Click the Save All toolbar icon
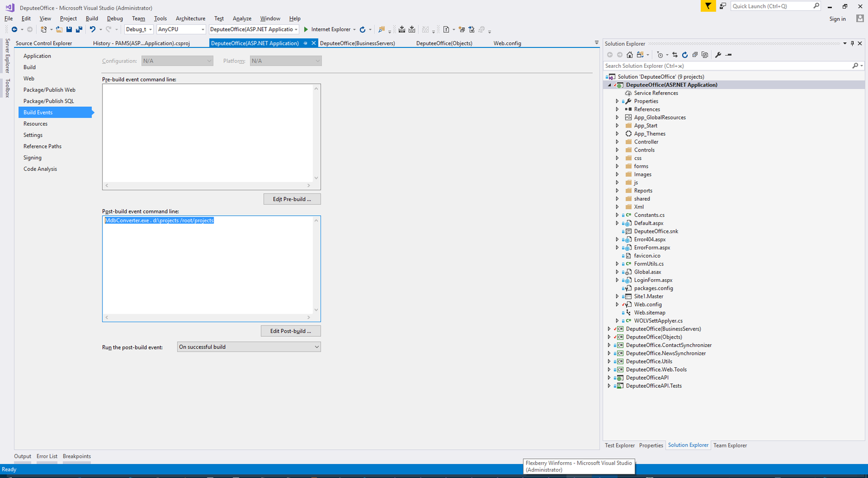 [x=79, y=29]
